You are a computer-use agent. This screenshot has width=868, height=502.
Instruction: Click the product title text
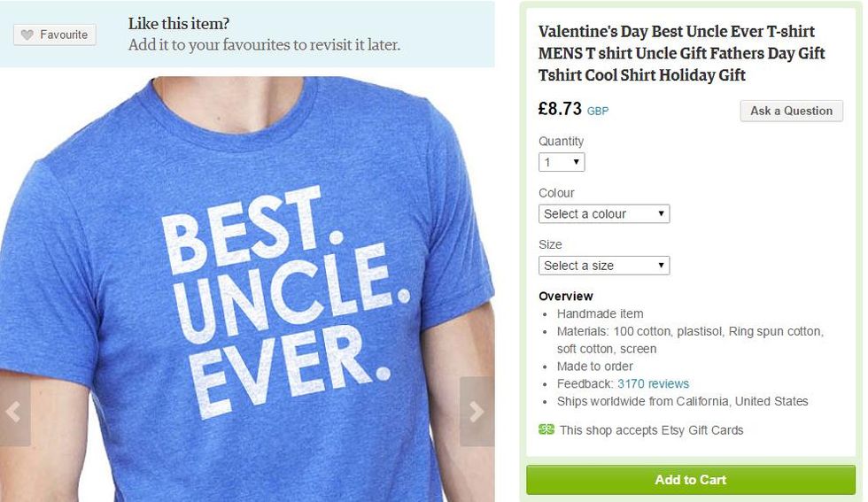pyautogui.click(x=681, y=53)
